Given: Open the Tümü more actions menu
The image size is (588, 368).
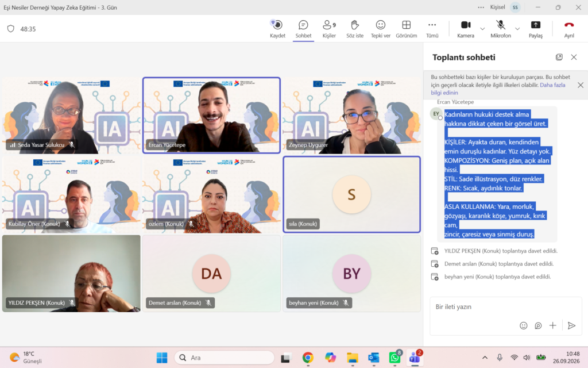Looking at the screenshot, I should coord(432,29).
